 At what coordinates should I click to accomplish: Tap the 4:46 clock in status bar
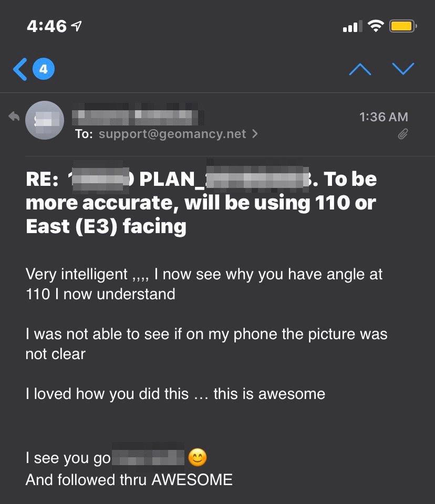tap(47, 26)
